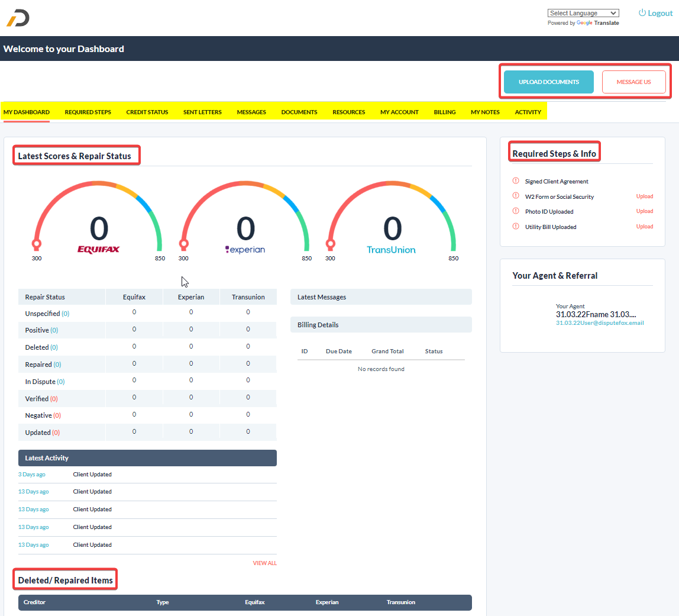Click the Message Us button

pyautogui.click(x=633, y=82)
